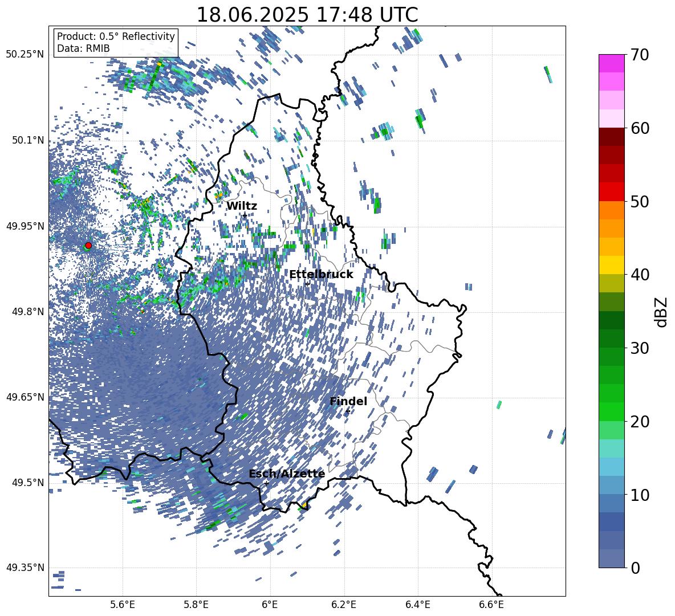Screen dimensions: 675x616
Task: Click the dBZ colorbar axis label
Action: point(661,312)
